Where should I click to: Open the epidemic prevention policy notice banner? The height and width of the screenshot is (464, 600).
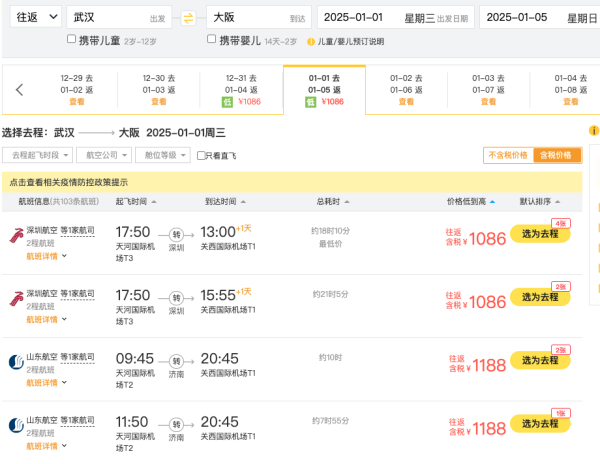(292, 182)
